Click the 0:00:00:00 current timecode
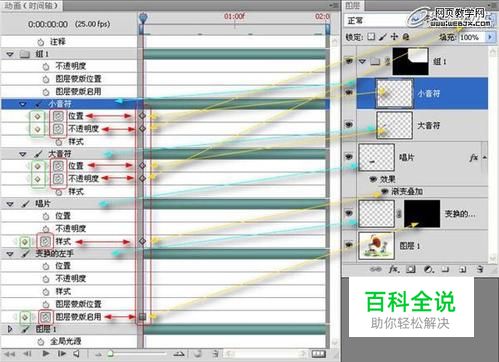The height and width of the screenshot is (362, 499). tap(48, 24)
